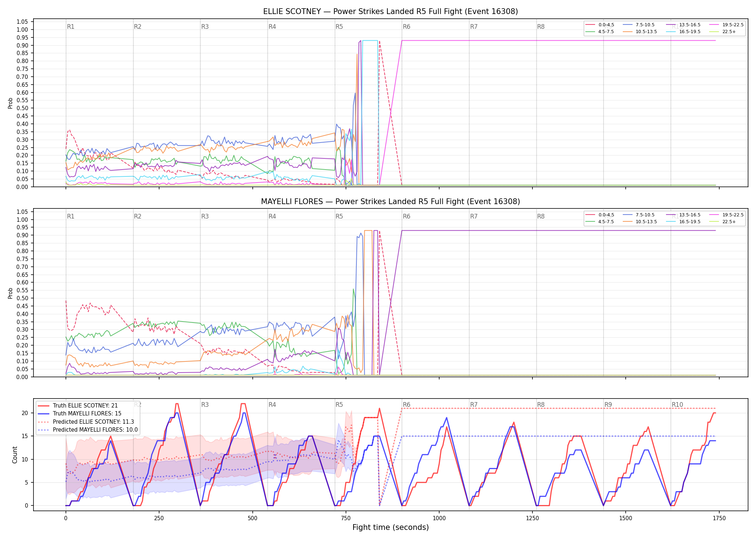Click the R9 round marker in the bottom chart
The height and width of the screenshot is (540, 756).
click(x=608, y=405)
